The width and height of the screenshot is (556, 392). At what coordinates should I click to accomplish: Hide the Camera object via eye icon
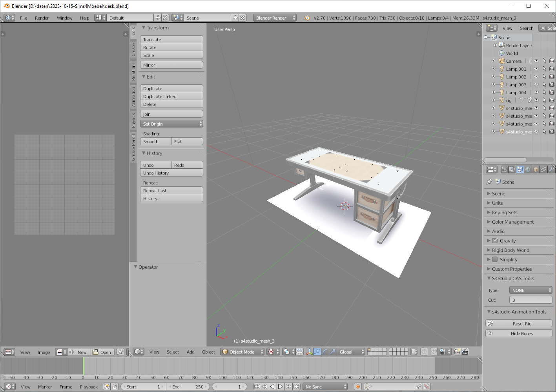click(536, 61)
